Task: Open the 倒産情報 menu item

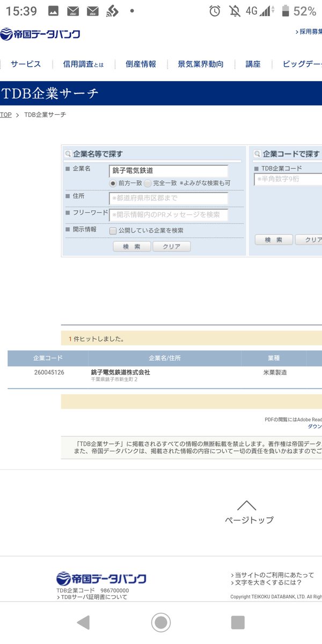Action: [x=141, y=64]
